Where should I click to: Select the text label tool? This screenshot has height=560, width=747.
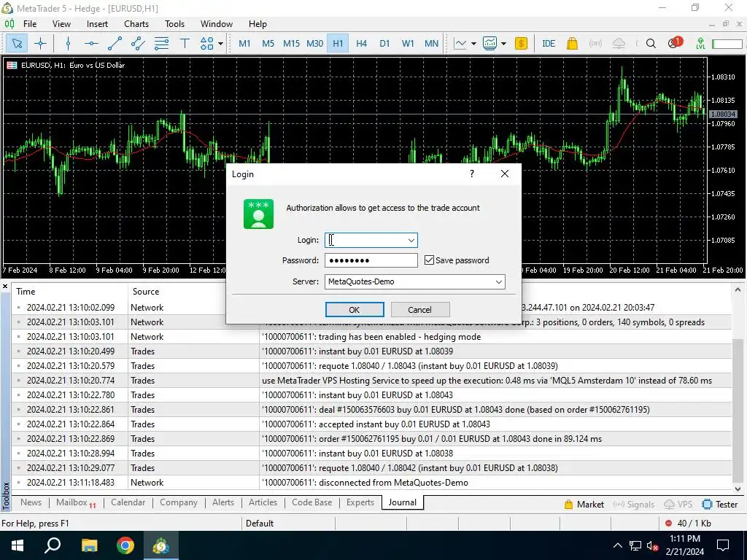click(x=185, y=44)
